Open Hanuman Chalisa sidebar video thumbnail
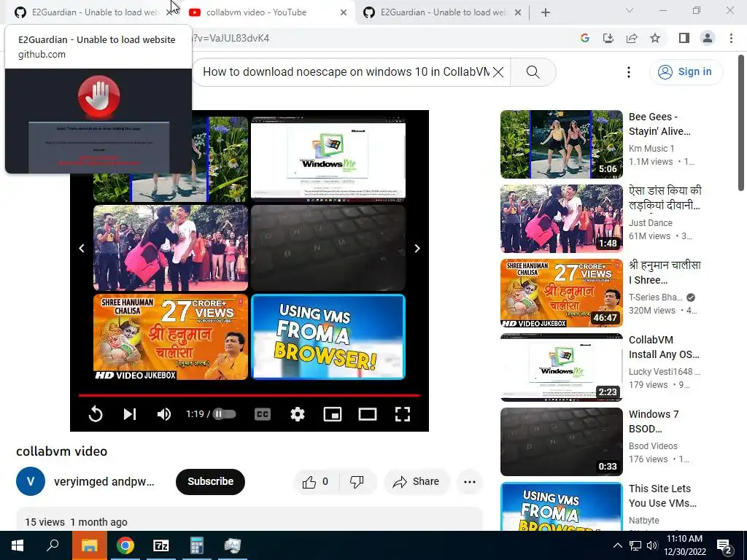The height and width of the screenshot is (560, 747). (561, 293)
